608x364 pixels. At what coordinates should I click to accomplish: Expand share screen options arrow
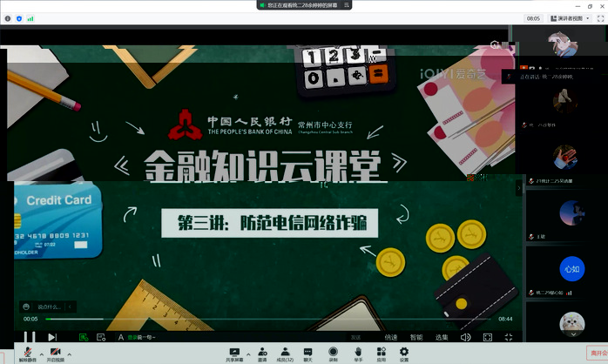coord(248,354)
